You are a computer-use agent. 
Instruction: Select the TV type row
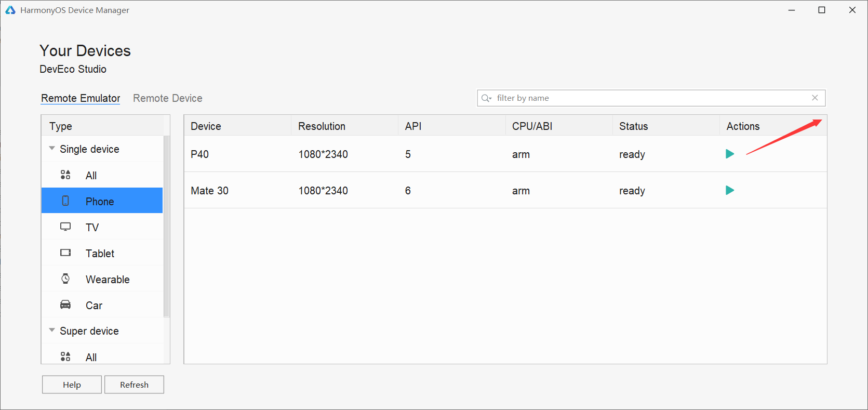point(102,227)
